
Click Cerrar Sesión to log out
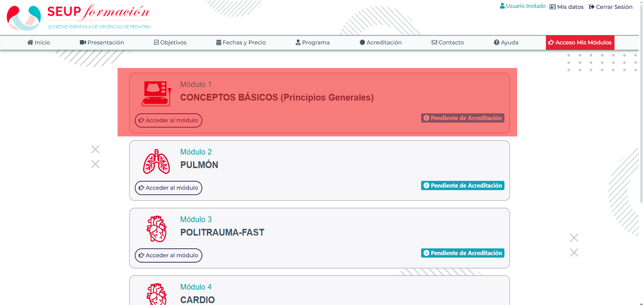click(611, 7)
